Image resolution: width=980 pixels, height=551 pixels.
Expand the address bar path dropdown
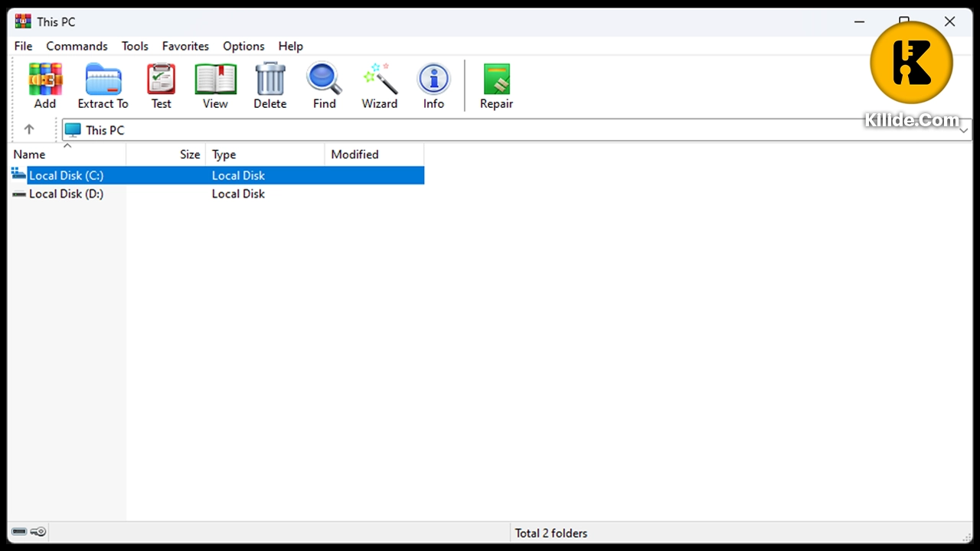pyautogui.click(x=964, y=130)
